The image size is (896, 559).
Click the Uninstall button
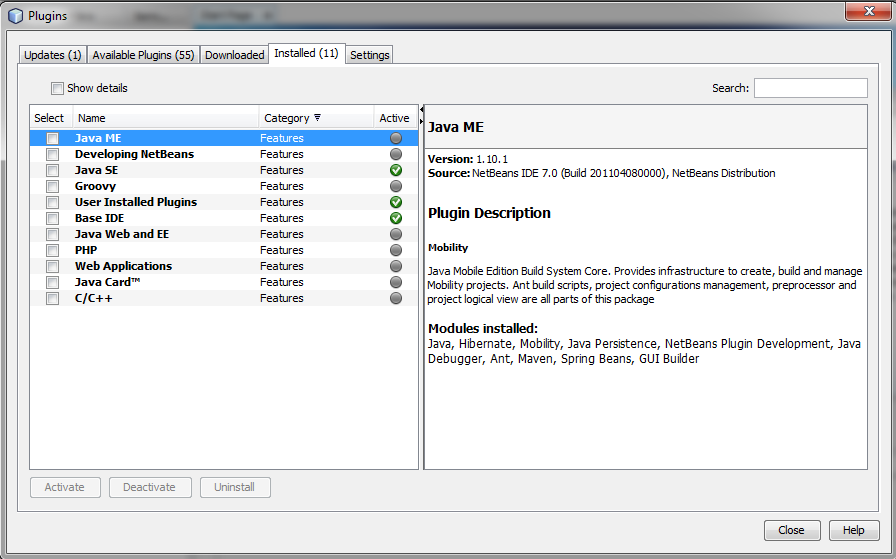235,488
